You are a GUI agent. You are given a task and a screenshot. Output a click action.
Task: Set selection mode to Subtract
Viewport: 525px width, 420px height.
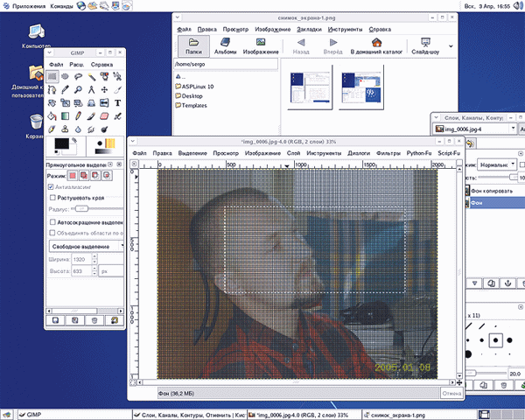[x=95, y=176]
